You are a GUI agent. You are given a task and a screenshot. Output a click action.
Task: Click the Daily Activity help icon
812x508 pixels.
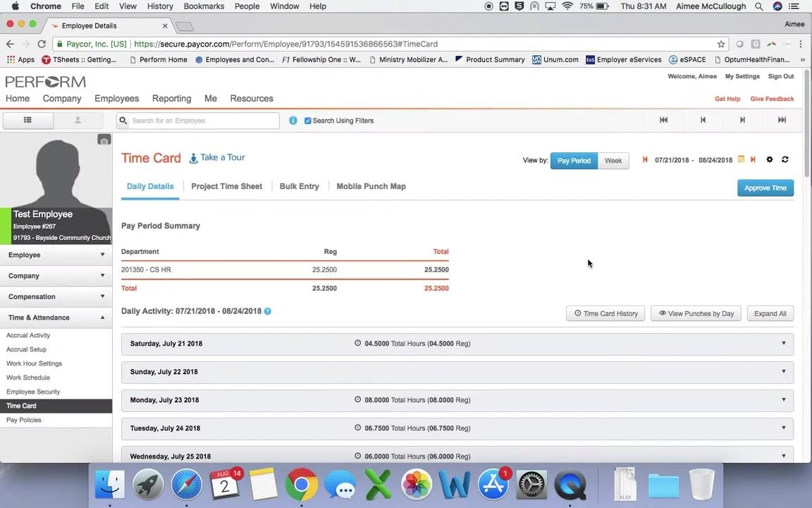pyautogui.click(x=268, y=312)
